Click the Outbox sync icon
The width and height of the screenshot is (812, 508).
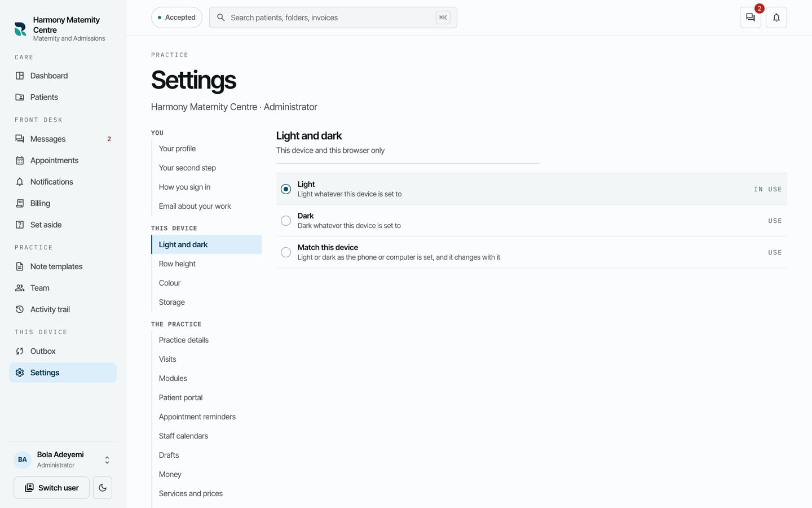(x=20, y=351)
